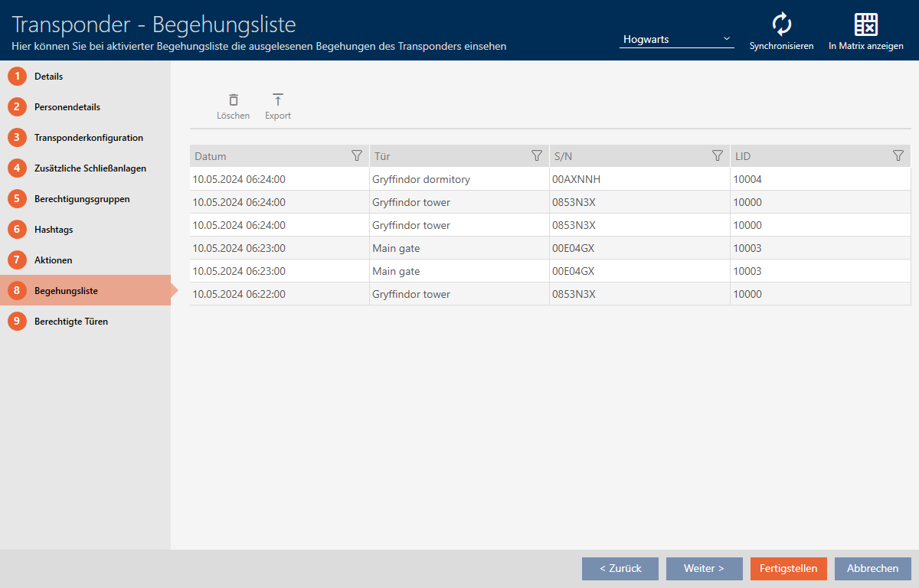Open filter for S/N column
The image size is (919, 588).
(718, 156)
